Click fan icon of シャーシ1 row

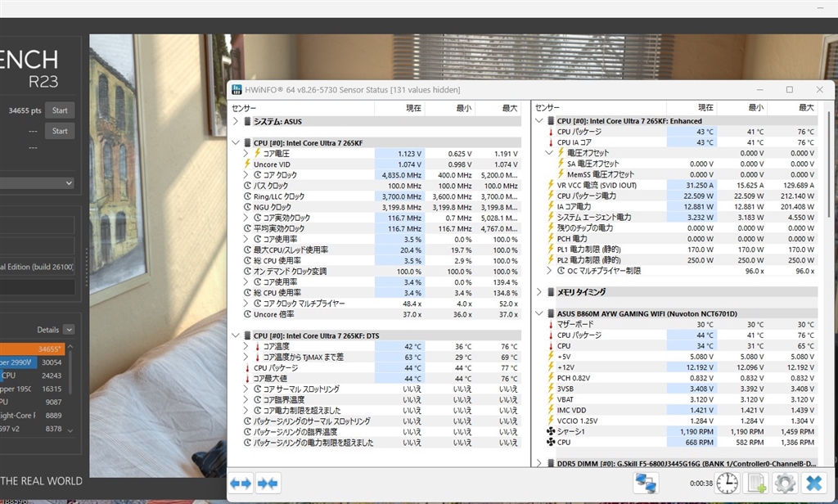pyautogui.click(x=551, y=431)
